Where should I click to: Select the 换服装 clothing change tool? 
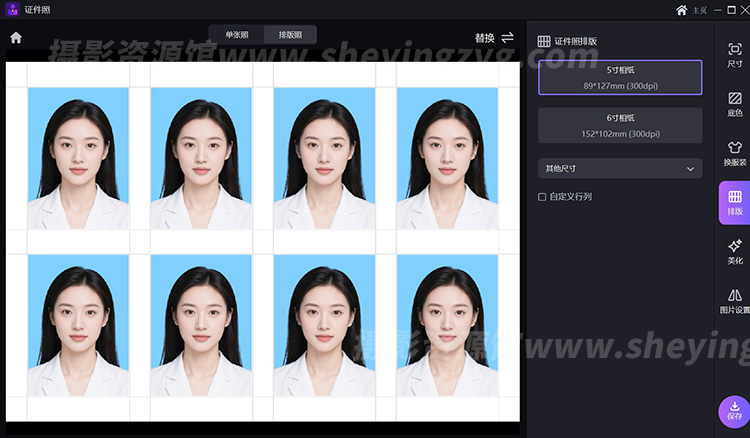pyautogui.click(x=734, y=152)
